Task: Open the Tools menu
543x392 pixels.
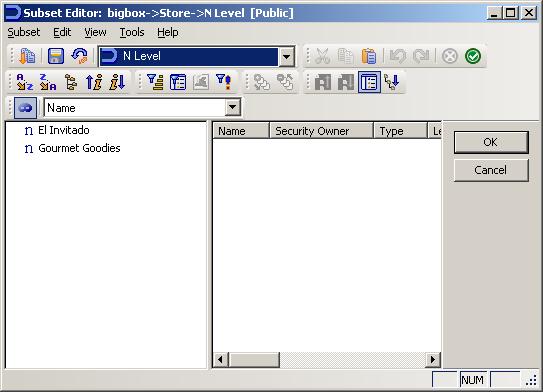Action: [132, 32]
